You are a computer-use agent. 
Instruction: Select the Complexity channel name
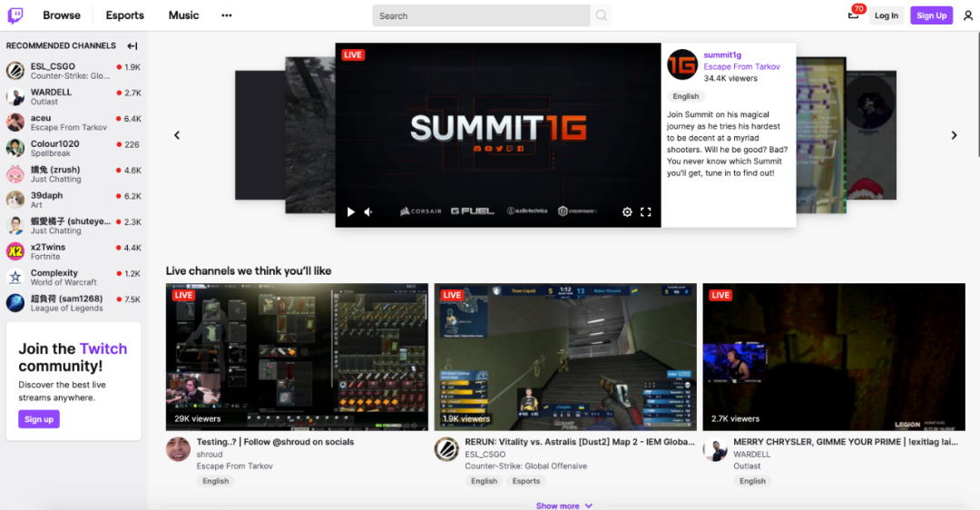pyautogui.click(x=54, y=272)
